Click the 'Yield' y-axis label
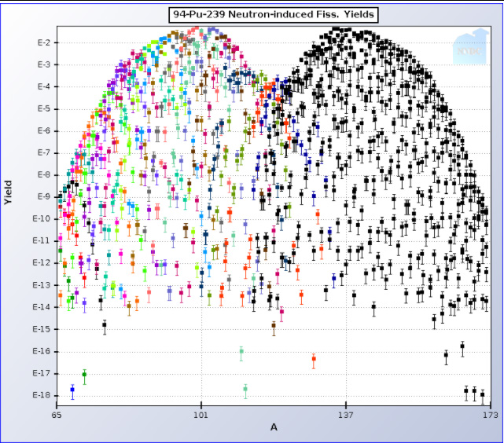 click(8, 192)
